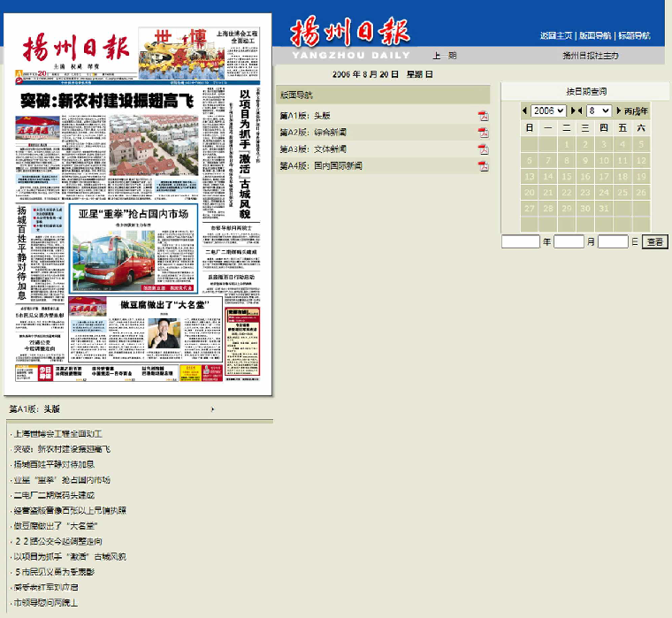Click calendar date 20
Image resolution: width=672 pixels, height=618 pixels.
click(530, 193)
